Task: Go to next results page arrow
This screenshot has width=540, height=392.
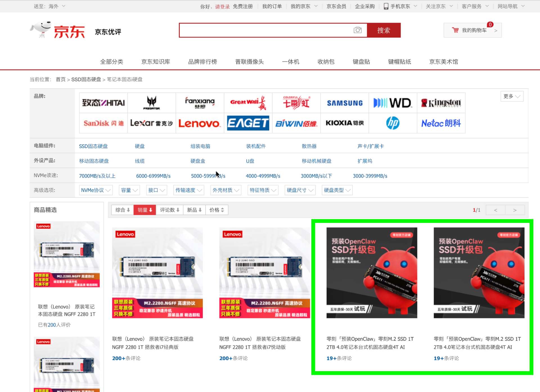Action: [x=515, y=210]
